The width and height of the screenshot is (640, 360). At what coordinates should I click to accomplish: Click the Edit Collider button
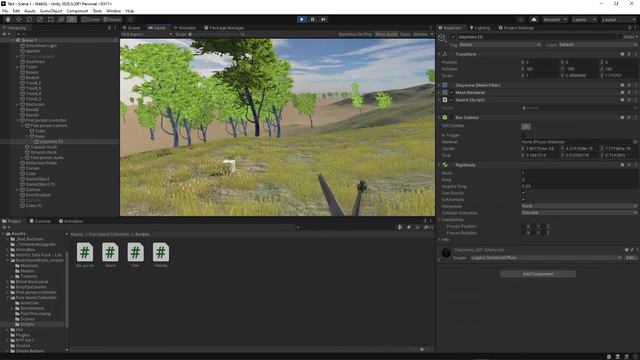click(x=526, y=126)
